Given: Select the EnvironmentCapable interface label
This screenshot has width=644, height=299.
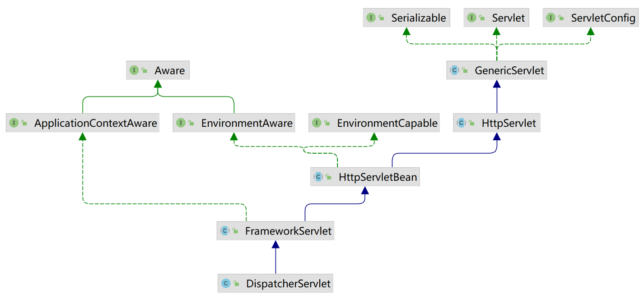Looking at the screenshot, I should [x=387, y=123].
